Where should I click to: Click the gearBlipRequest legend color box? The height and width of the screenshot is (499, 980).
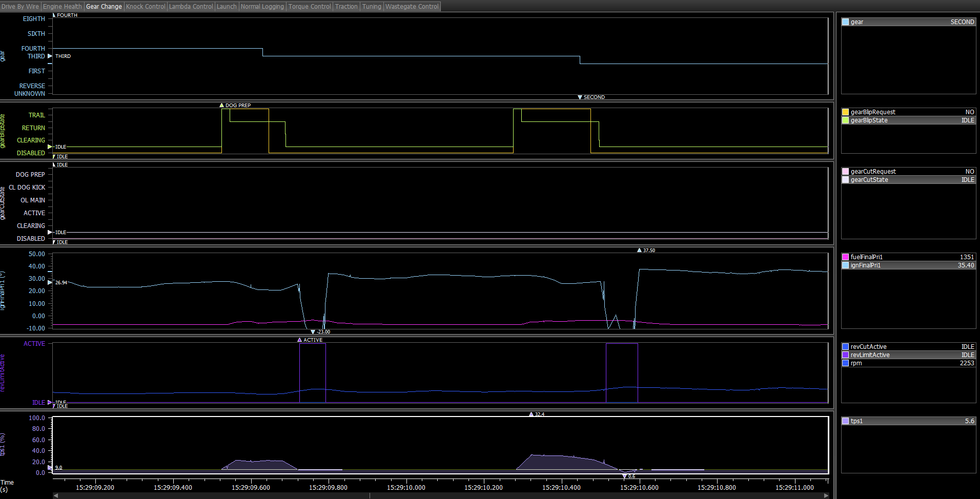(x=845, y=112)
